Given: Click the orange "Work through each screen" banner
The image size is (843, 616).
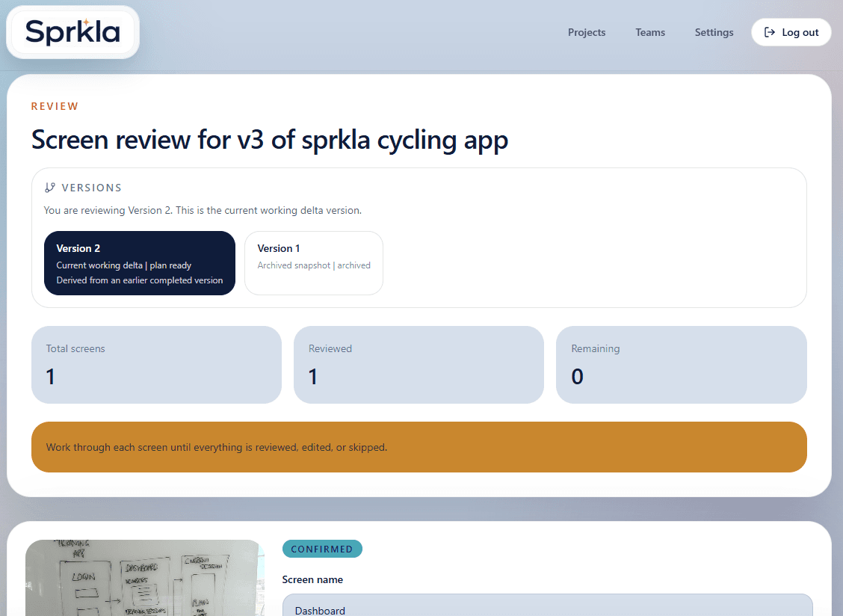Looking at the screenshot, I should coord(419,447).
